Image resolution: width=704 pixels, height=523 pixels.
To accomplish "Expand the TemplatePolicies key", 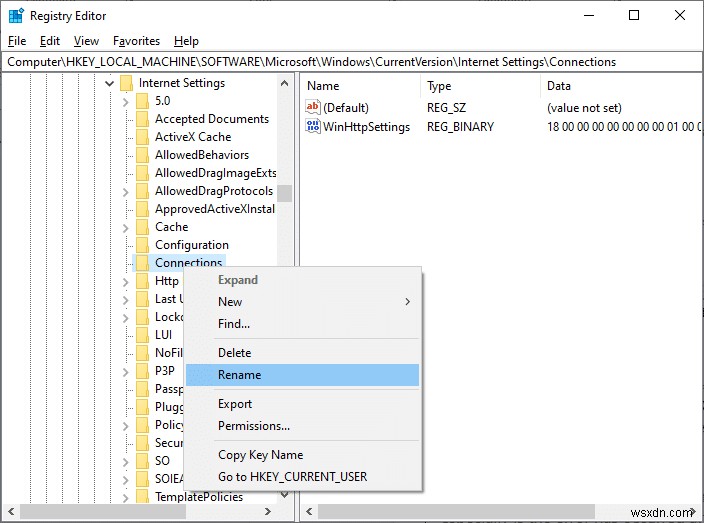I will tap(126, 497).
